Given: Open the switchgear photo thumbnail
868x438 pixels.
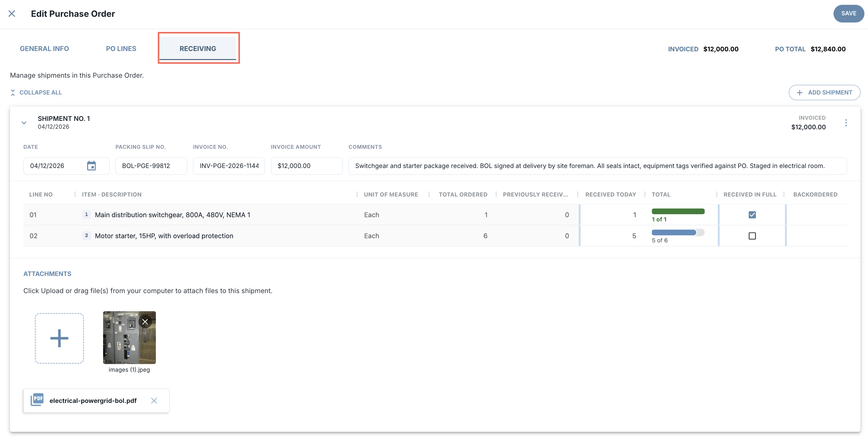Looking at the screenshot, I should (x=129, y=337).
